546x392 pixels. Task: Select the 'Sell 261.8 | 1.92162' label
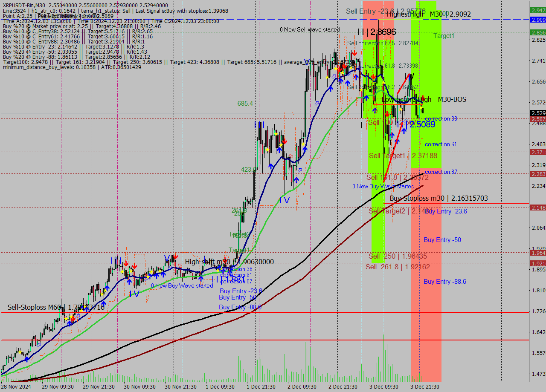coord(398,267)
